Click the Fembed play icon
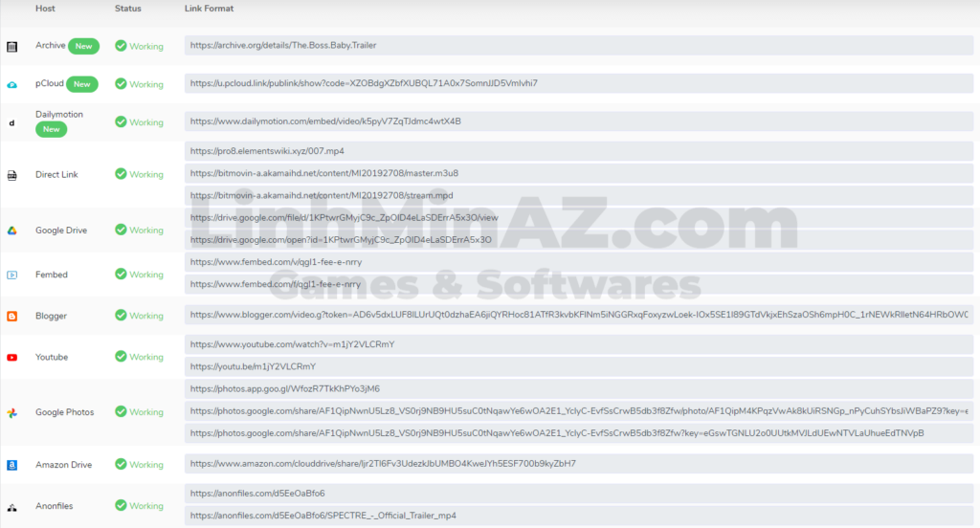The width and height of the screenshot is (980, 528). click(x=11, y=275)
